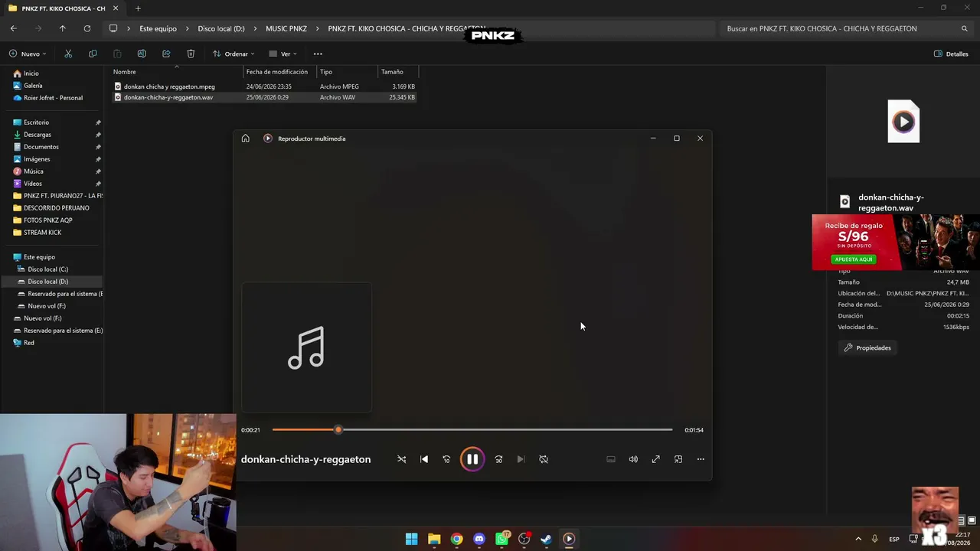Skip forward 30 seconds in the song
The height and width of the screenshot is (551, 980).
[498, 459]
